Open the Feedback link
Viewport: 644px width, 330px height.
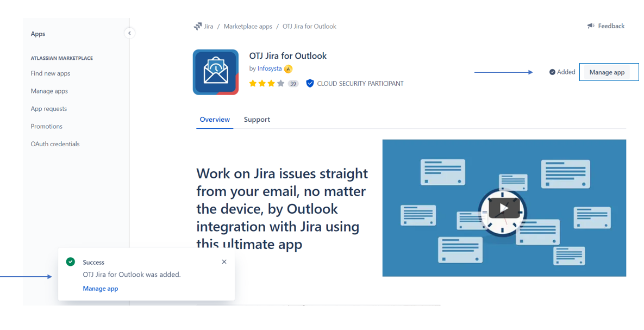(611, 26)
